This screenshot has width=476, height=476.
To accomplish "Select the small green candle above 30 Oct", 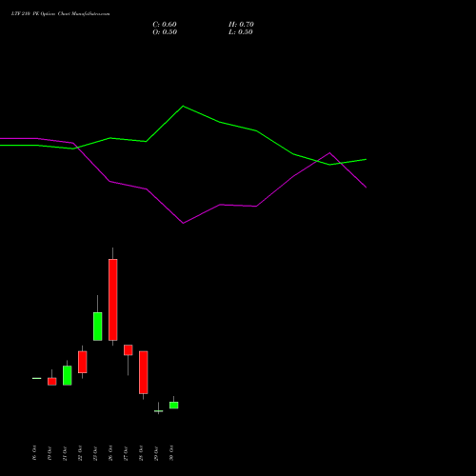I will coord(174,405).
